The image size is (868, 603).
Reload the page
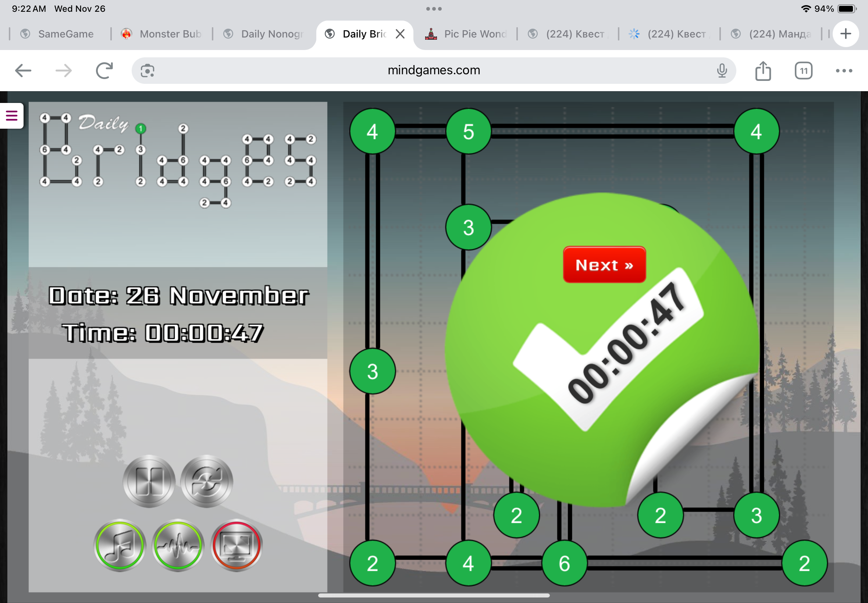pyautogui.click(x=104, y=71)
